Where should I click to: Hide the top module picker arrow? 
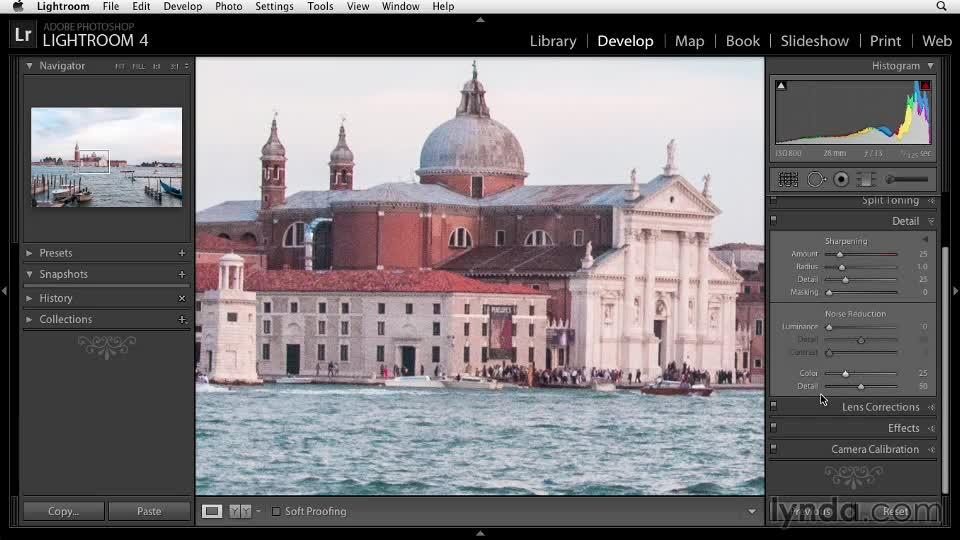point(480,20)
